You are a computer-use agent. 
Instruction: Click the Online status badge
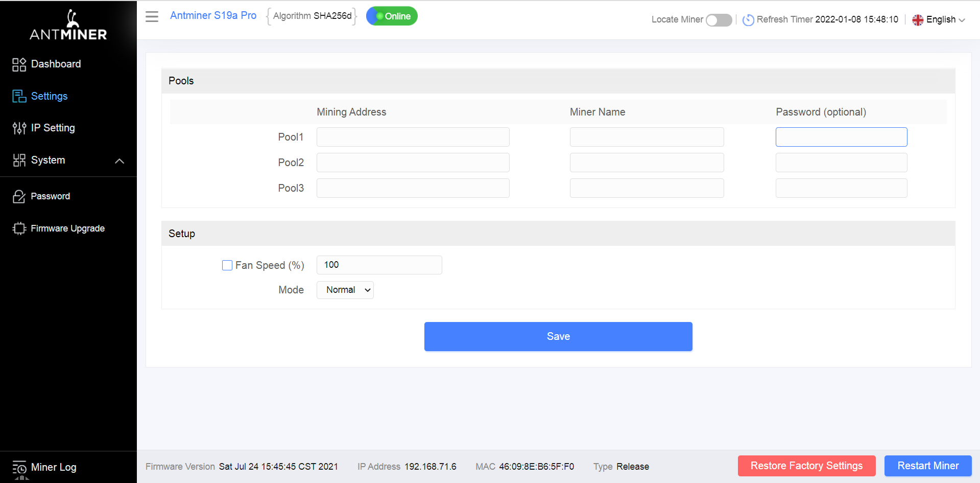[x=392, y=16]
